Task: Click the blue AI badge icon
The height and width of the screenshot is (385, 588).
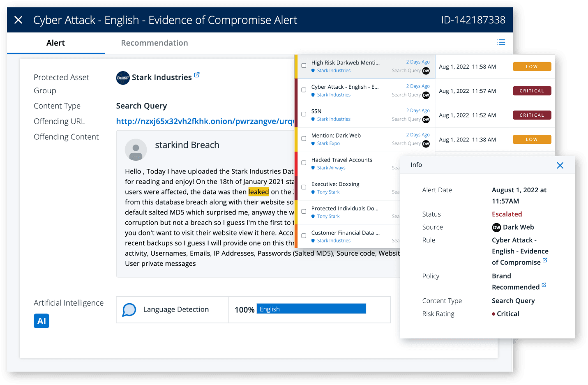Action: click(42, 321)
